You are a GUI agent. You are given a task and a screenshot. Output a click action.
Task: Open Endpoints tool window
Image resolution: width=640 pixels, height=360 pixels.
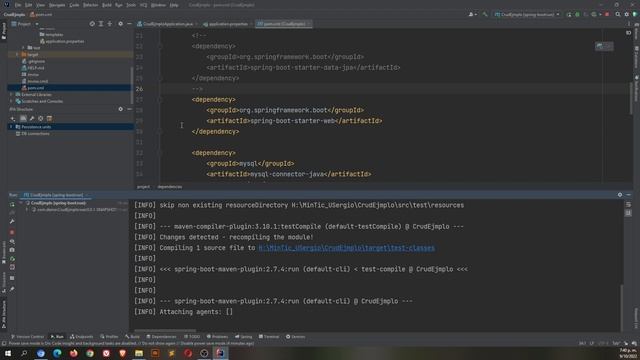pyautogui.click(x=82, y=337)
